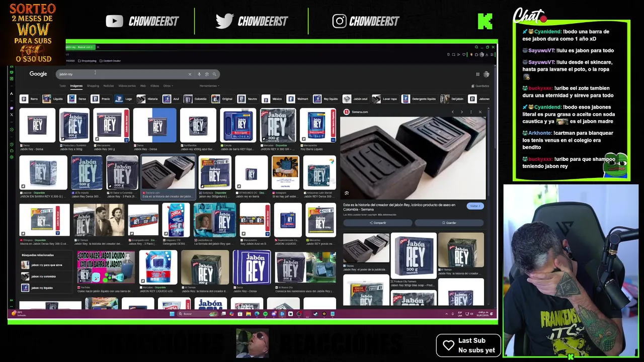Go to next image in the preview panel
Image resolution: width=644 pixels, height=362 pixels.
(x=461, y=112)
